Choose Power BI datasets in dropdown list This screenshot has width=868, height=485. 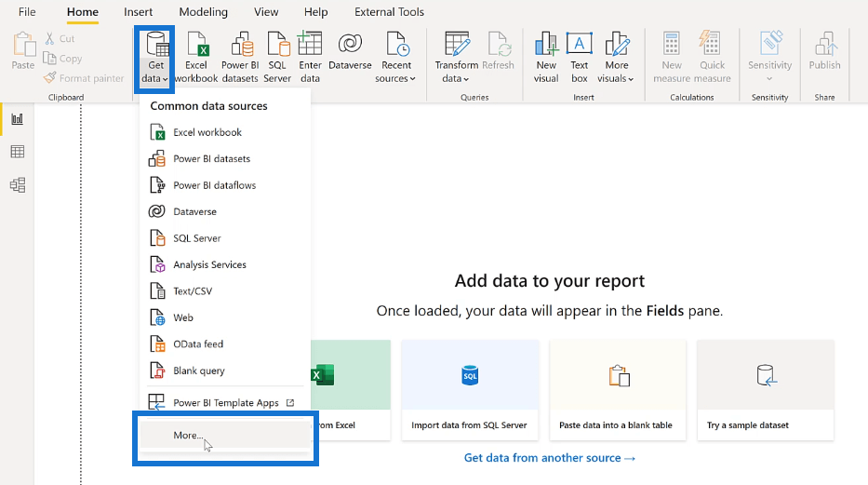(225, 159)
